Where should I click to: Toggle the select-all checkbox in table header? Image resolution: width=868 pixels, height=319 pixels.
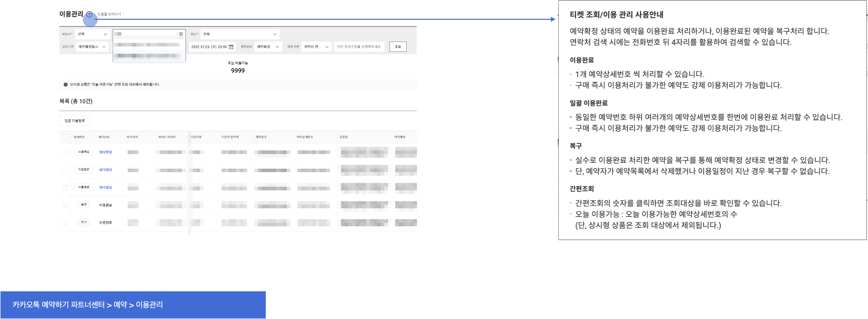tap(65, 137)
